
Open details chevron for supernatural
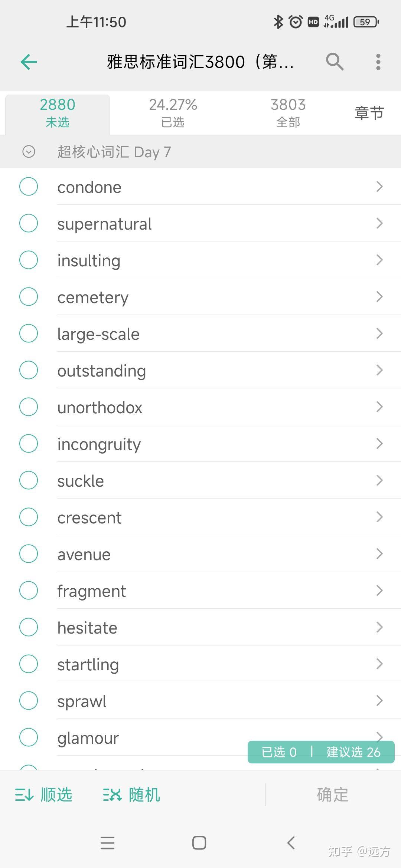pyautogui.click(x=379, y=223)
